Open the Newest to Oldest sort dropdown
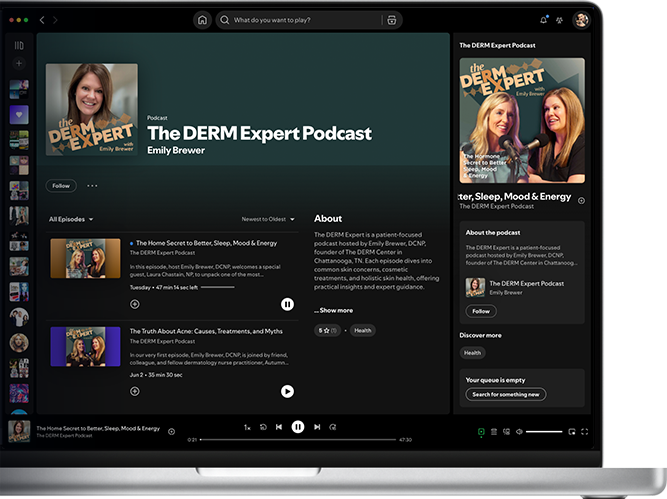 click(x=268, y=219)
